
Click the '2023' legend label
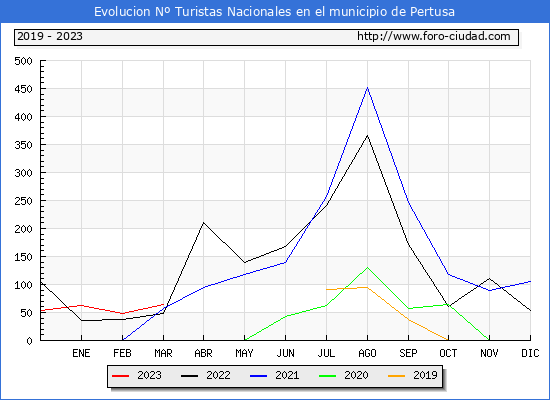point(149,375)
